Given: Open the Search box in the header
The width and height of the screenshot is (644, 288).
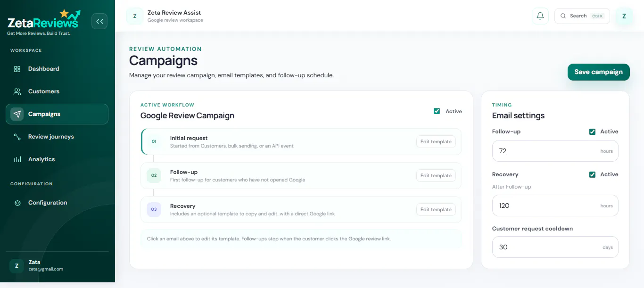Looking at the screenshot, I should [x=582, y=16].
